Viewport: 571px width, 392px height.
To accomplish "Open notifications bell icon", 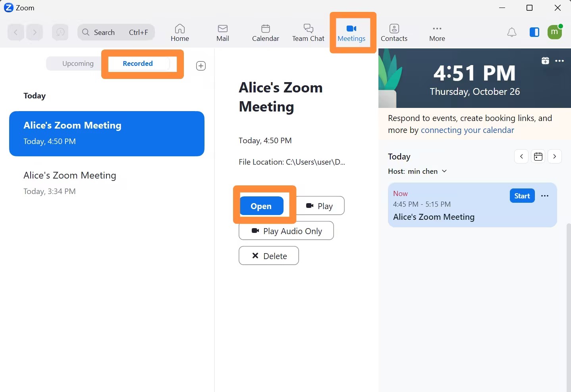I will click(x=512, y=33).
